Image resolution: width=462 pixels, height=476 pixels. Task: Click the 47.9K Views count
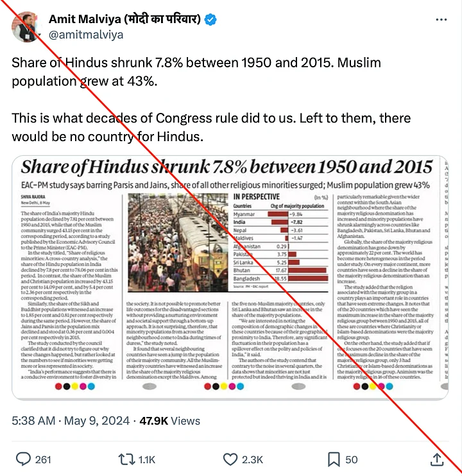pos(169,421)
